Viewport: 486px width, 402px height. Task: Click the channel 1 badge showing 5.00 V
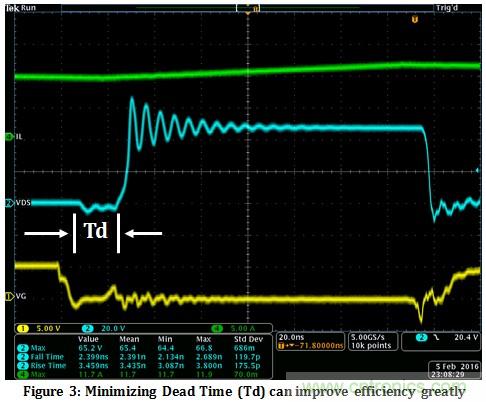coord(39,329)
